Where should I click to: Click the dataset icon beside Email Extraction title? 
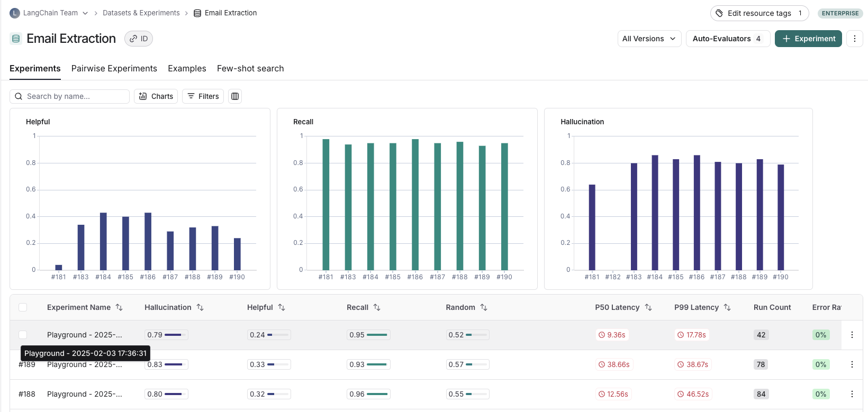[16, 39]
